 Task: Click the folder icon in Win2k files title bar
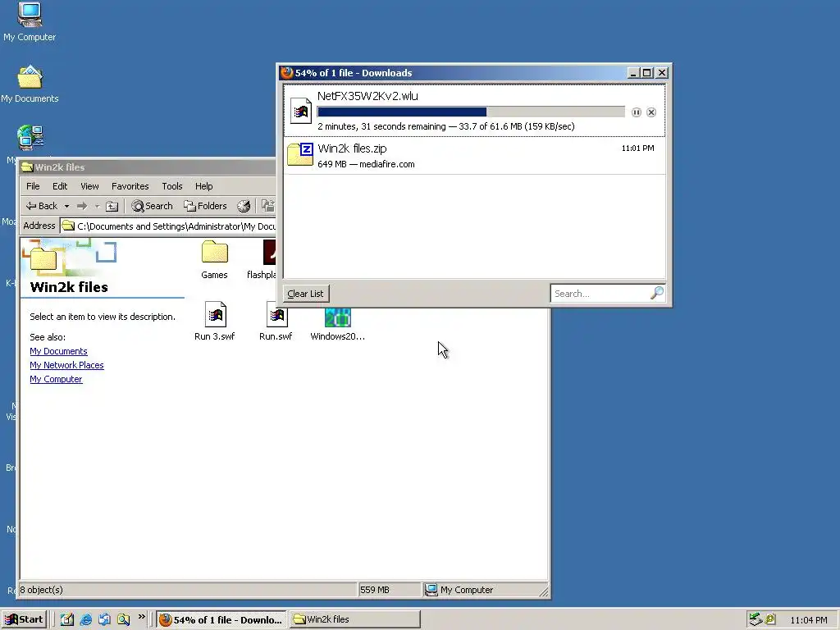[x=27, y=167]
